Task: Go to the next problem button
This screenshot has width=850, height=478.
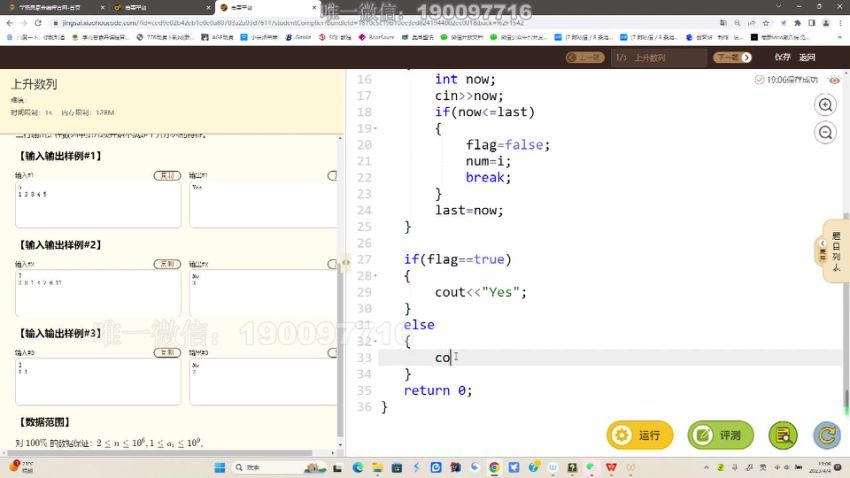Action: (732, 57)
